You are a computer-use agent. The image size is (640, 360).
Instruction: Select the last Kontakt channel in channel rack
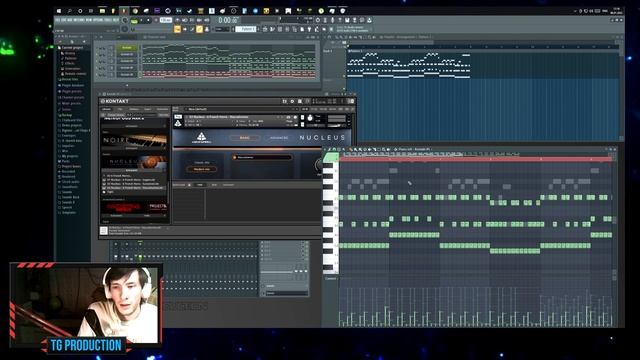[x=127, y=75]
